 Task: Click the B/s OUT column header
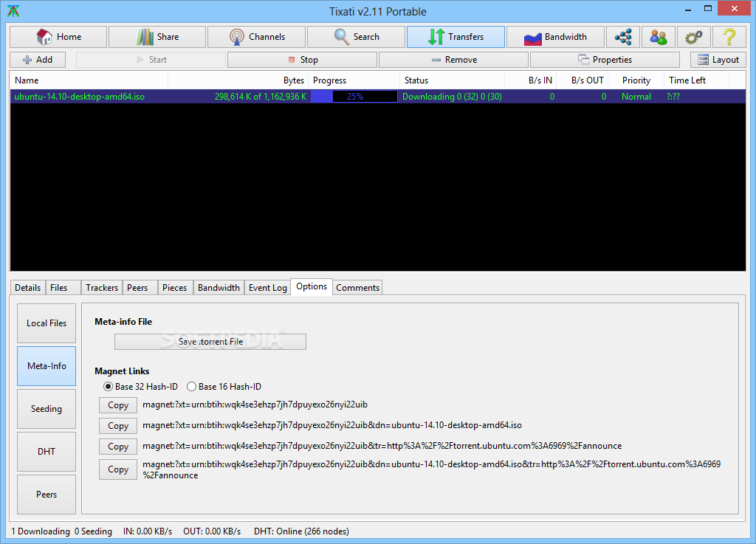[582, 80]
